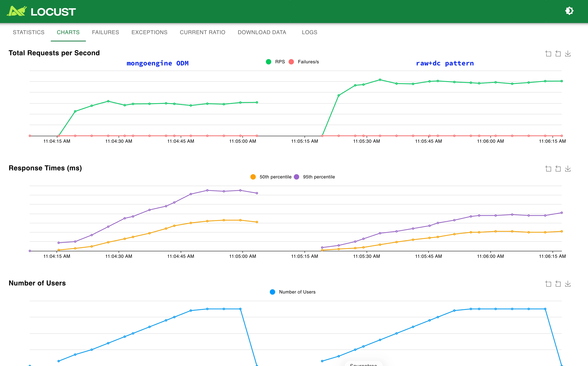Open the Failures tab
588x366 pixels.
pos(105,32)
